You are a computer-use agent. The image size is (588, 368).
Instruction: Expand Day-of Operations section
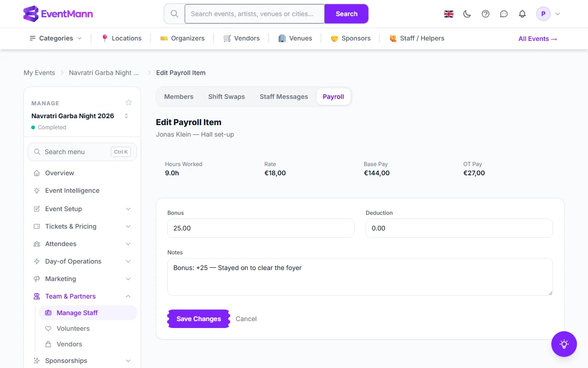(x=82, y=261)
